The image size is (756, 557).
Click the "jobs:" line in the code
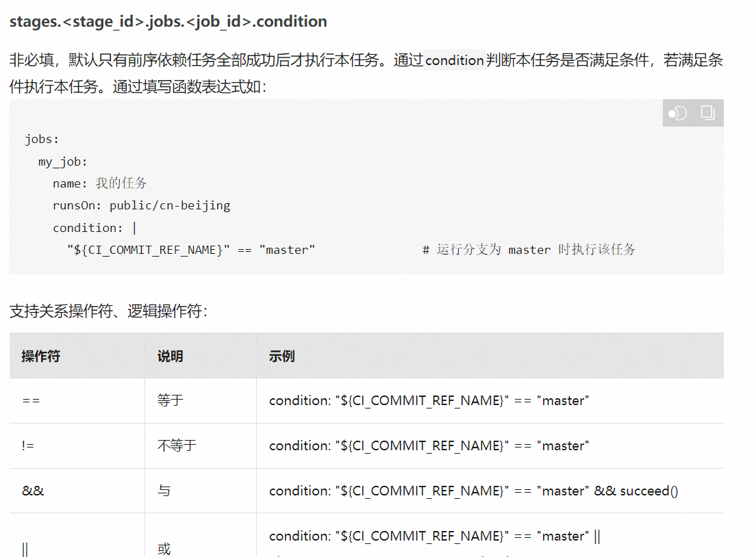click(42, 139)
